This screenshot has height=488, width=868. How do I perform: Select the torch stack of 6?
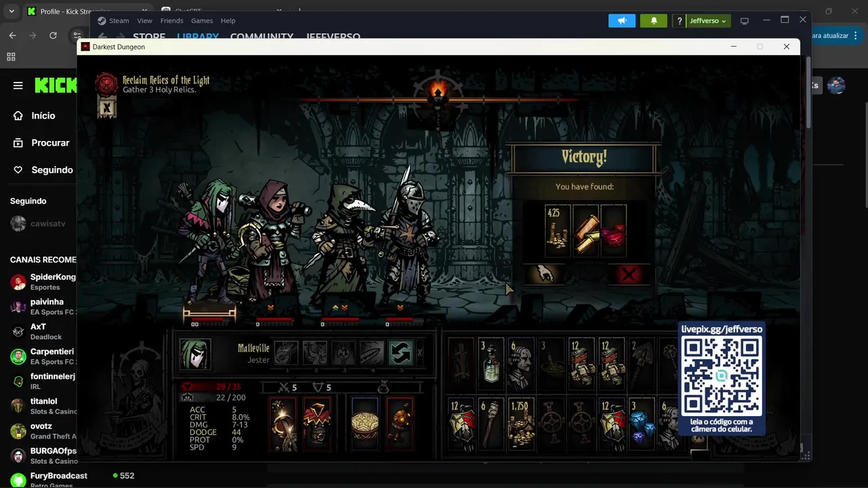pos(491,424)
